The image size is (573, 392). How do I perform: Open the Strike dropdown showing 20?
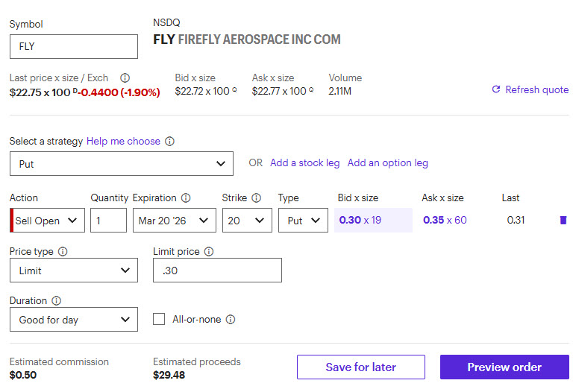pos(247,221)
